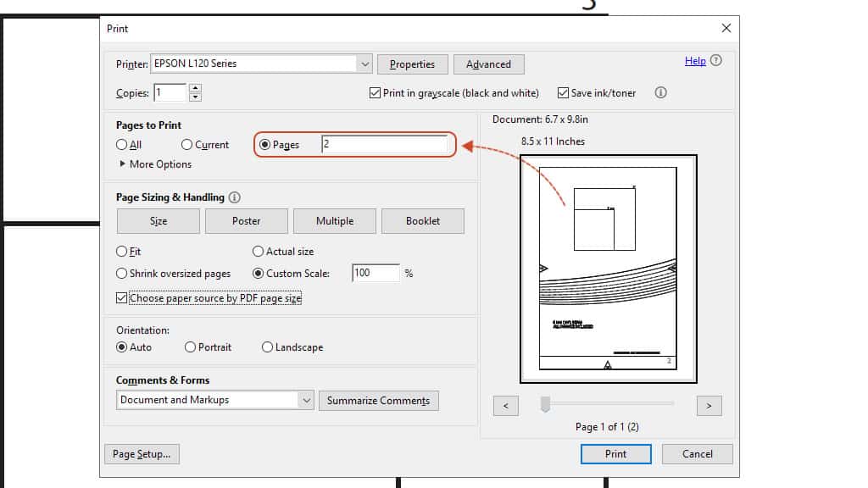Toggle Choose paper source by PDF page size
Screen dimensions: 868x488
pyautogui.click(x=122, y=298)
